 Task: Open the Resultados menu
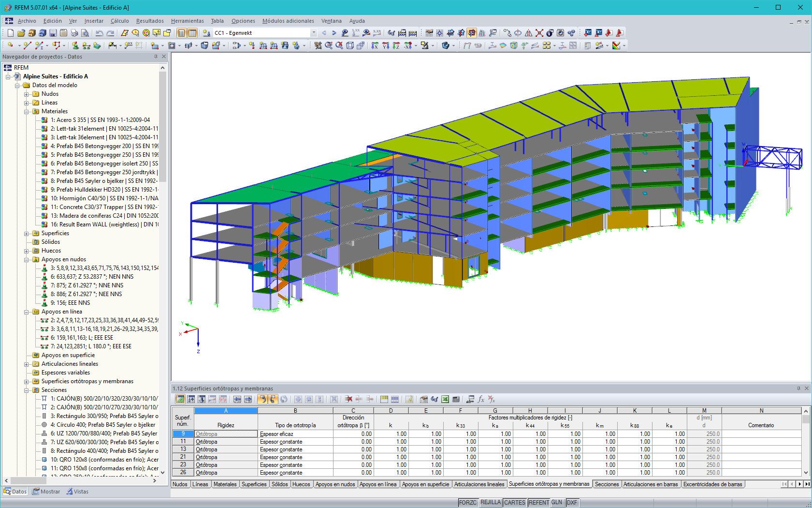[x=149, y=21]
